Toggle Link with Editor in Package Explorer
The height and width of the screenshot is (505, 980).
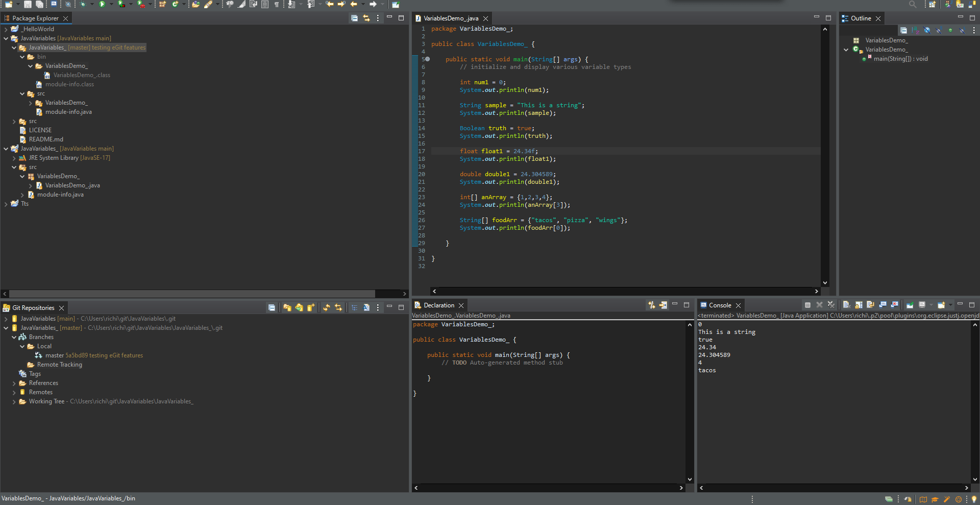coord(366,18)
